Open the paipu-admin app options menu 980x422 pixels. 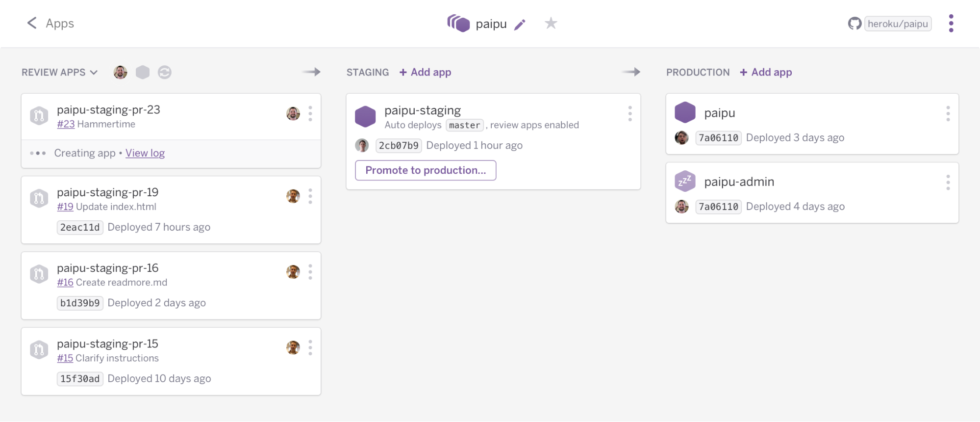click(x=948, y=182)
